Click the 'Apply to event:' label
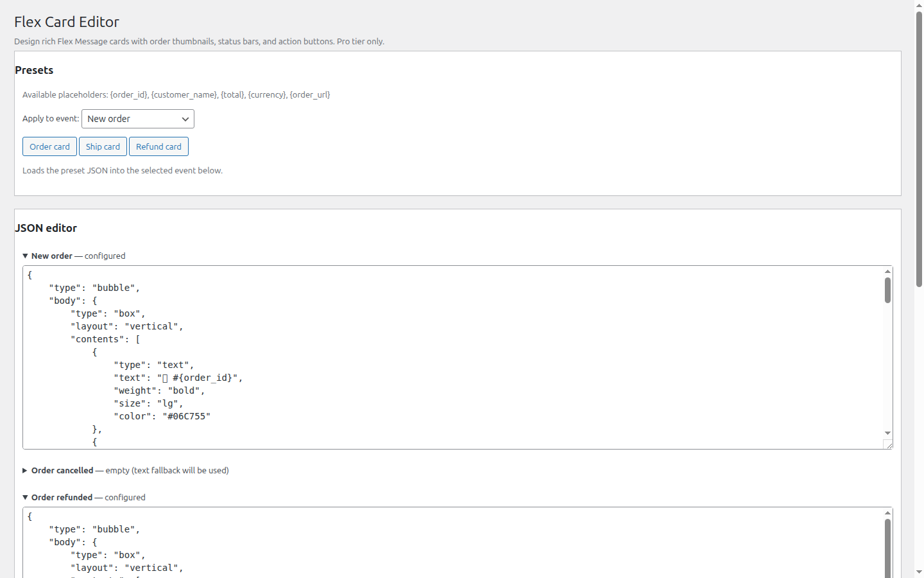924x578 pixels. pyautogui.click(x=51, y=118)
